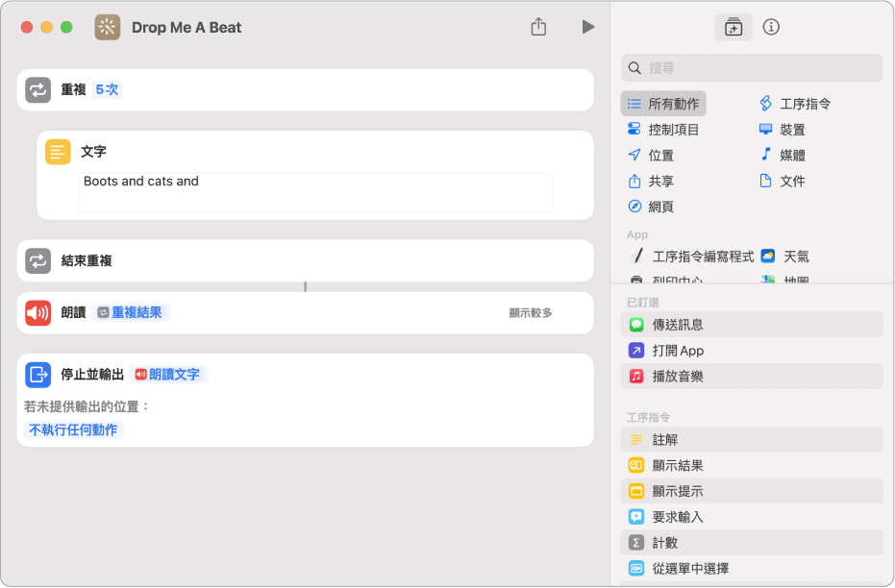Open the 文件 category
This screenshot has height=588, width=895.
pyautogui.click(x=782, y=181)
